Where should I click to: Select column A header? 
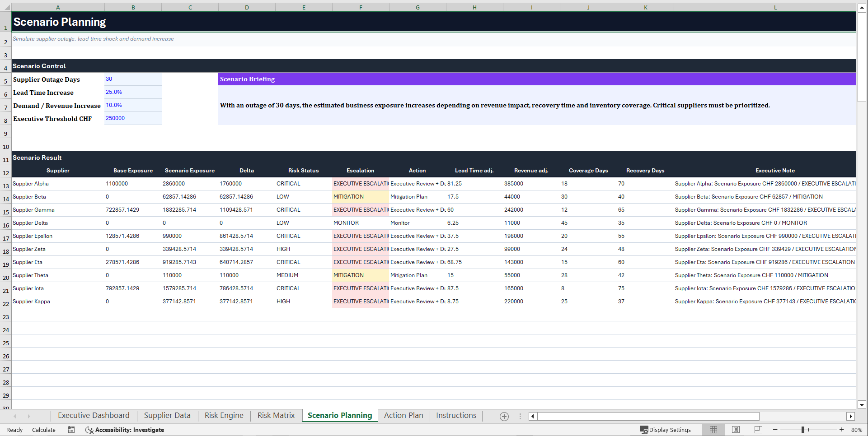(x=58, y=7)
